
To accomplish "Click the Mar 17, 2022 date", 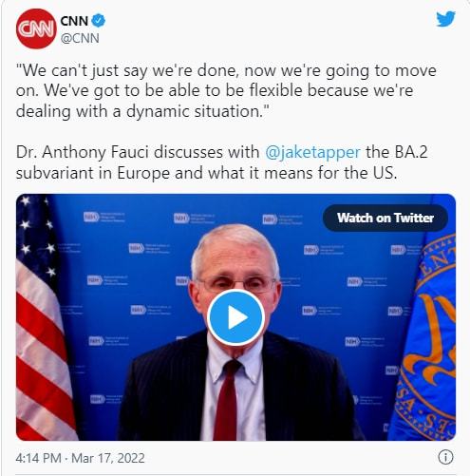I will click(108, 458).
